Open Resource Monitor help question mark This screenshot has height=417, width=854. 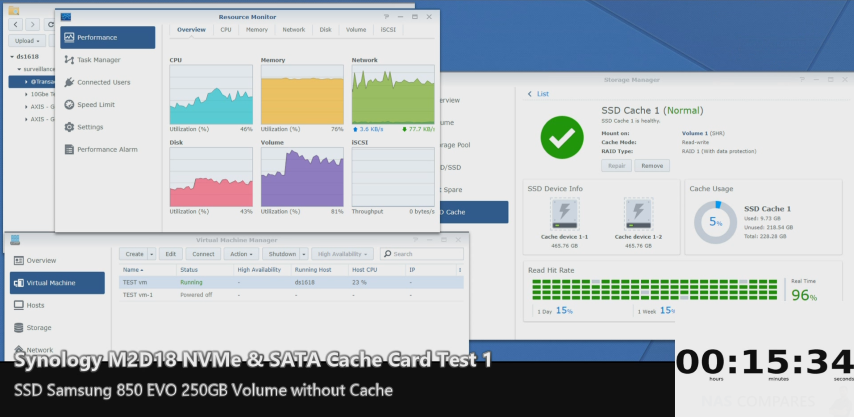pyautogui.click(x=386, y=17)
